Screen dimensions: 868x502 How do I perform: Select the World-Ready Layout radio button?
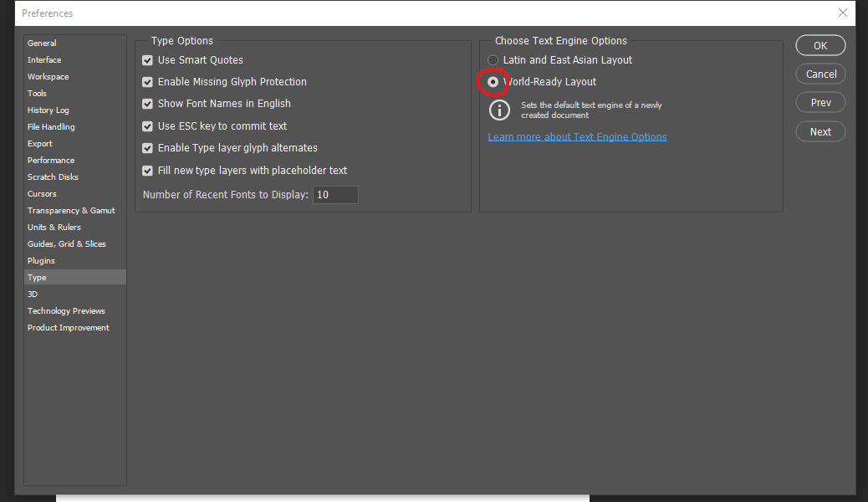(x=493, y=82)
